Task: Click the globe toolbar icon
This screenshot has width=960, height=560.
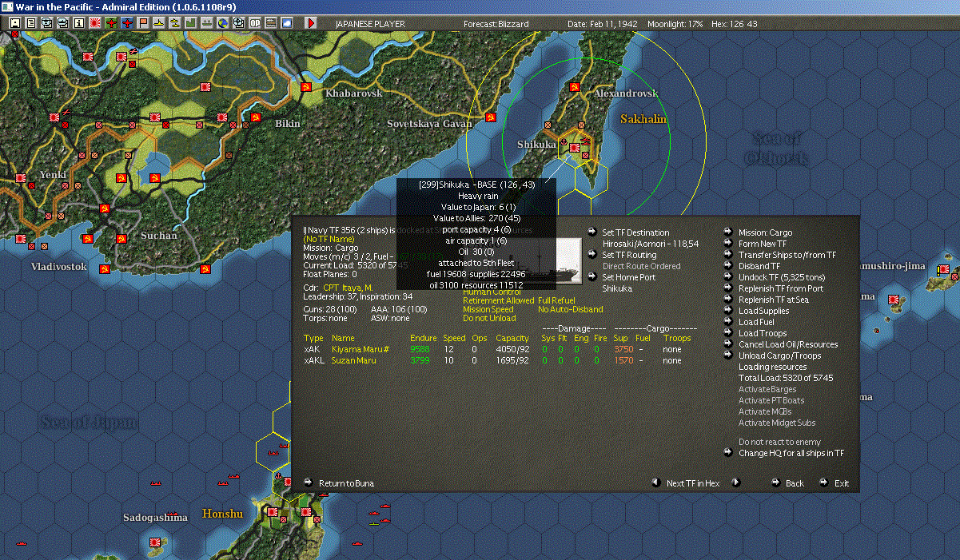Action: coord(222,24)
